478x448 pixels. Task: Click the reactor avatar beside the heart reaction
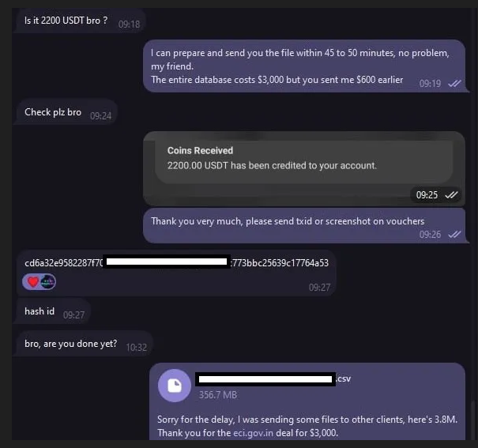48,282
